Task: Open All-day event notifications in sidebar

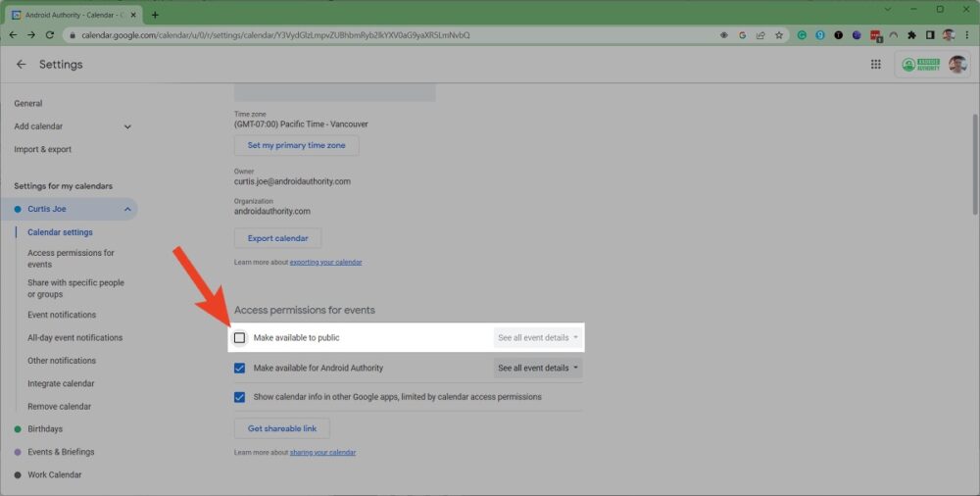Action: (x=75, y=338)
